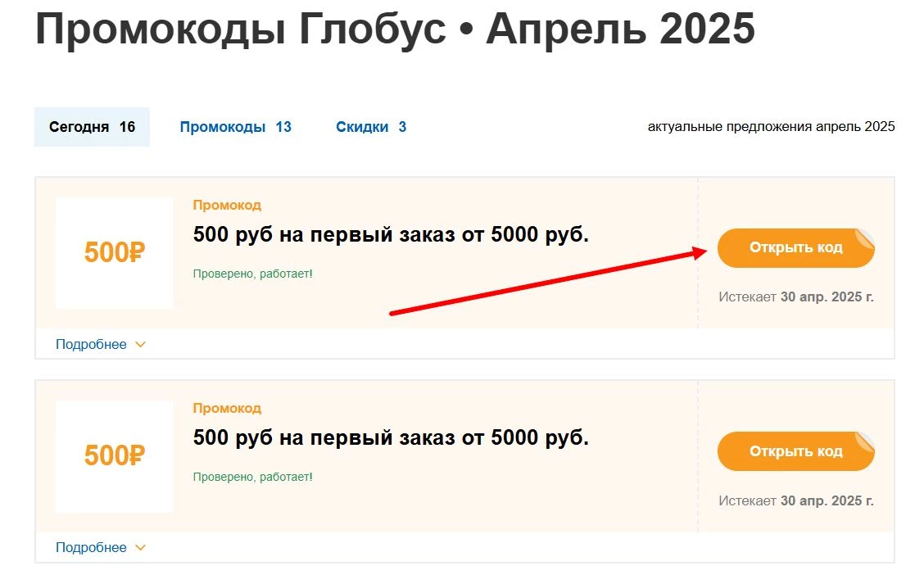The width and height of the screenshot is (924, 575).
Task: Click the Промокод label on the second coupon
Action: click(227, 408)
